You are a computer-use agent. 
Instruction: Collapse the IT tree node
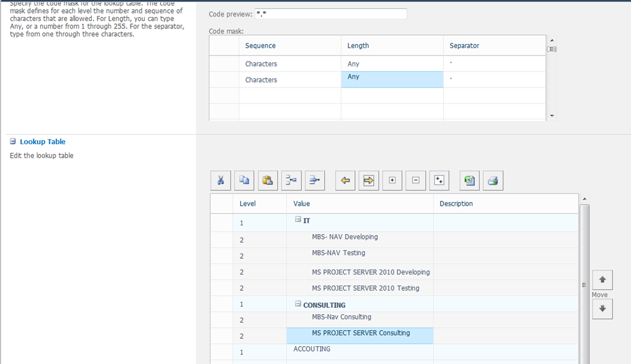298,220
